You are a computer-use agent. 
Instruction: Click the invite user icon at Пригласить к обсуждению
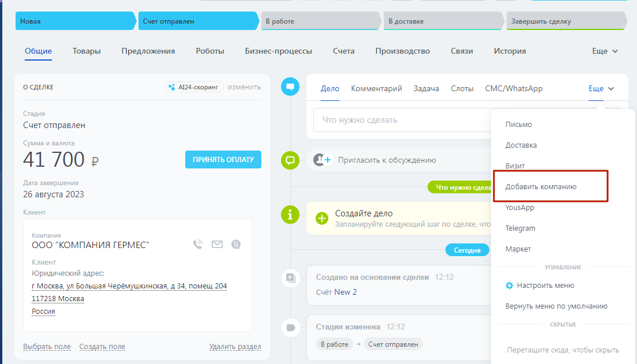[x=322, y=160]
